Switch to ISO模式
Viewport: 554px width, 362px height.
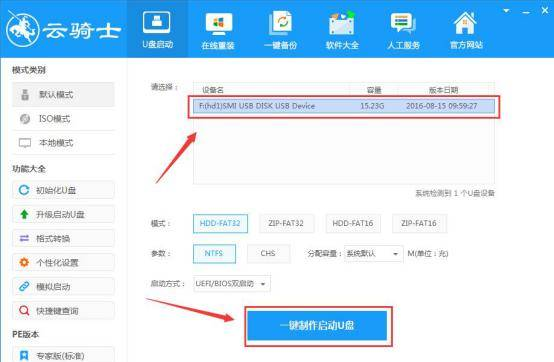64,119
